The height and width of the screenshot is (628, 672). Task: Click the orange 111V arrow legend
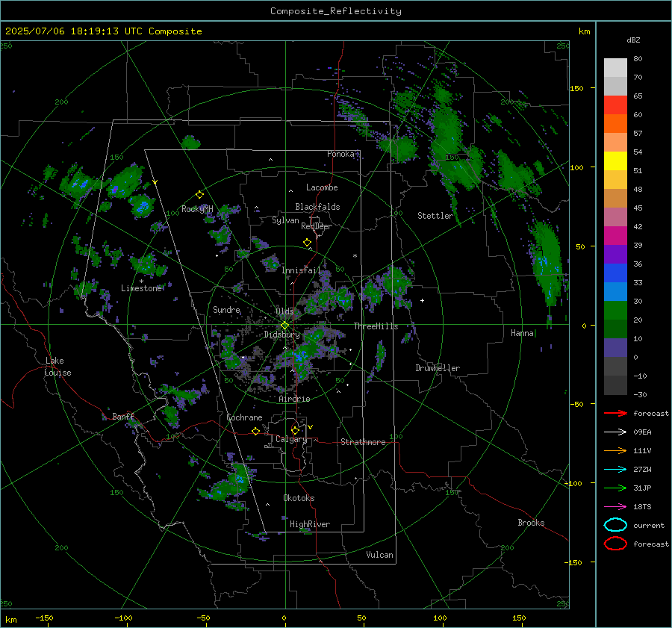(615, 450)
